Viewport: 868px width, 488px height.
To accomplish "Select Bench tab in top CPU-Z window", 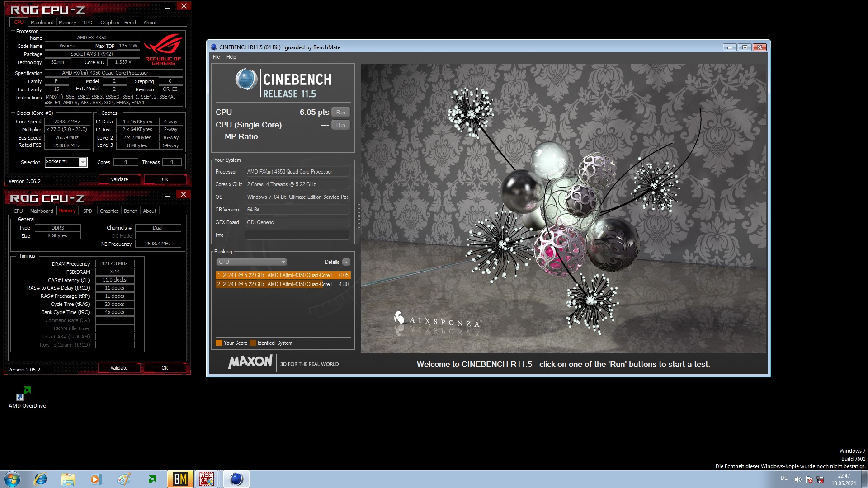I will 131,23.
